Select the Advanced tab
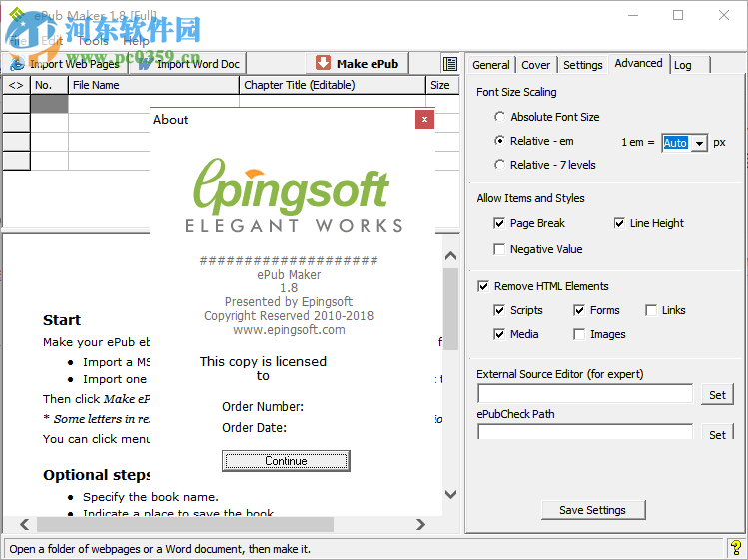748x560 pixels. [x=638, y=63]
